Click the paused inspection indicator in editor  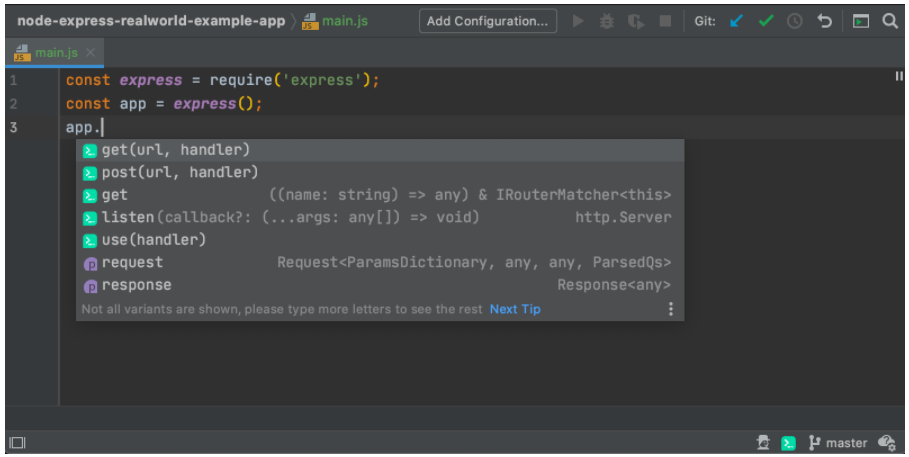point(898,76)
